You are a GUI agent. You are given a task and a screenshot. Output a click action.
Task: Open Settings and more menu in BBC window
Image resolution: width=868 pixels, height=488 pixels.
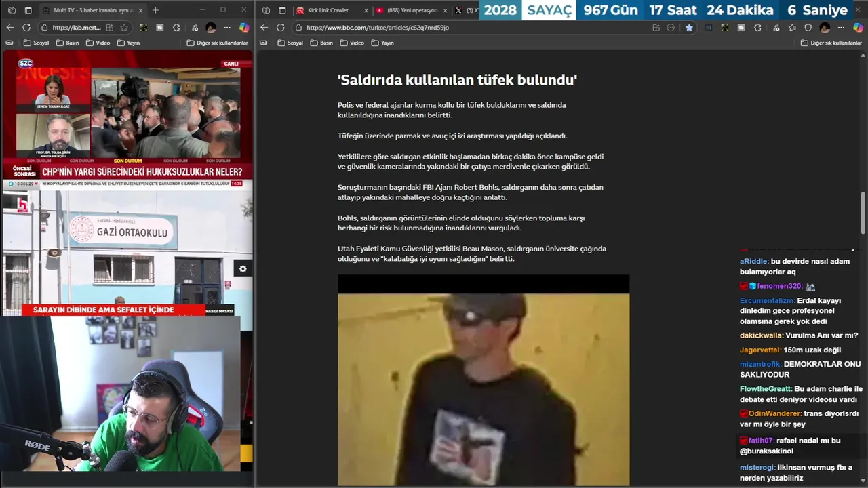point(842,27)
